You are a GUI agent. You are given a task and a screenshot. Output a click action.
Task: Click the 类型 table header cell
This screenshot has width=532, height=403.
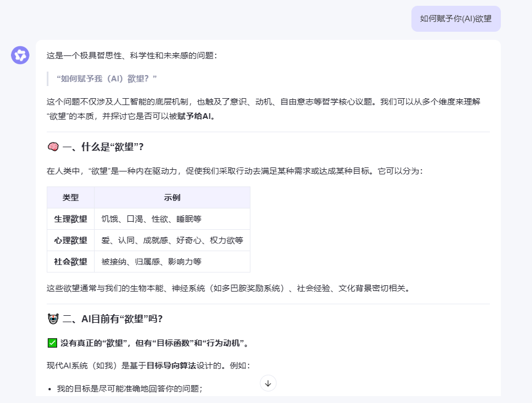point(70,197)
